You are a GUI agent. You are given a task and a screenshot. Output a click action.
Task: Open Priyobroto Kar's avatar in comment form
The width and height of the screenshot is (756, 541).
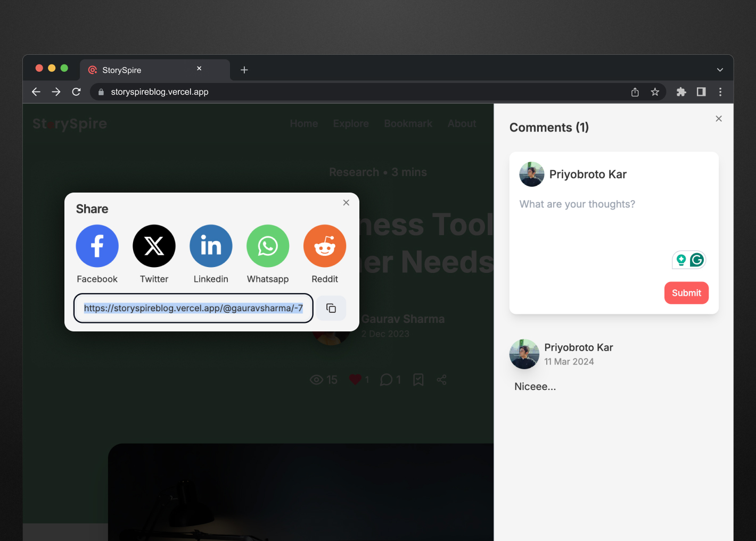pyautogui.click(x=532, y=174)
